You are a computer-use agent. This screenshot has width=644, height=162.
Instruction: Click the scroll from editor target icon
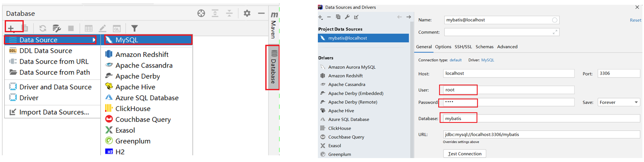tap(201, 13)
